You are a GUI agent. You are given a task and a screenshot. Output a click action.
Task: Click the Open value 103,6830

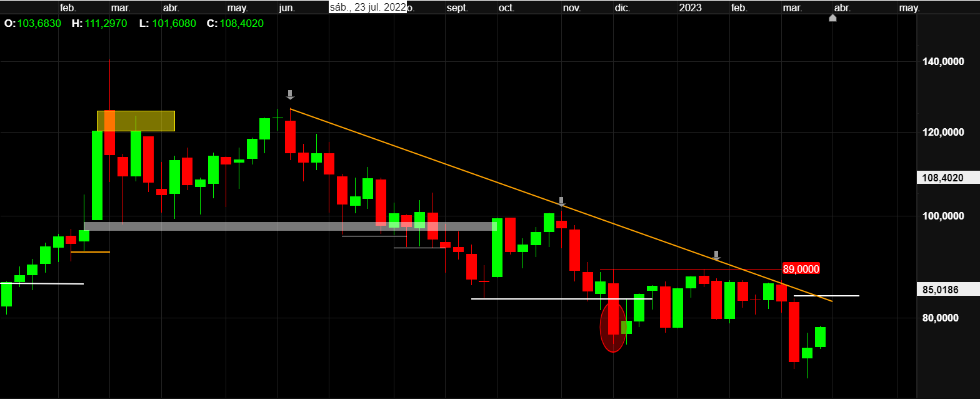pyautogui.click(x=39, y=23)
